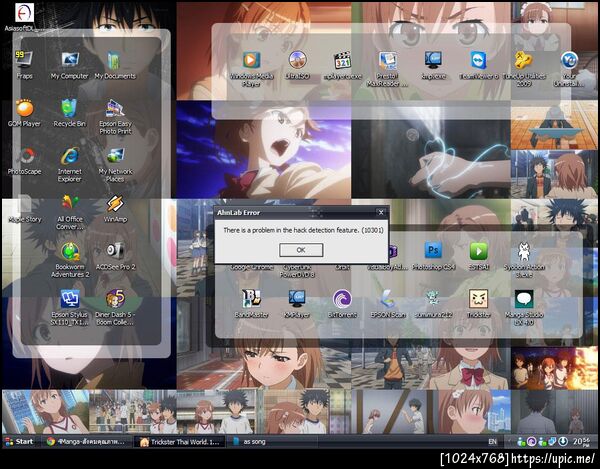Screen dimensions: 600x469
Task: Select the KMPlayer icon
Action: [x=297, y=303]
